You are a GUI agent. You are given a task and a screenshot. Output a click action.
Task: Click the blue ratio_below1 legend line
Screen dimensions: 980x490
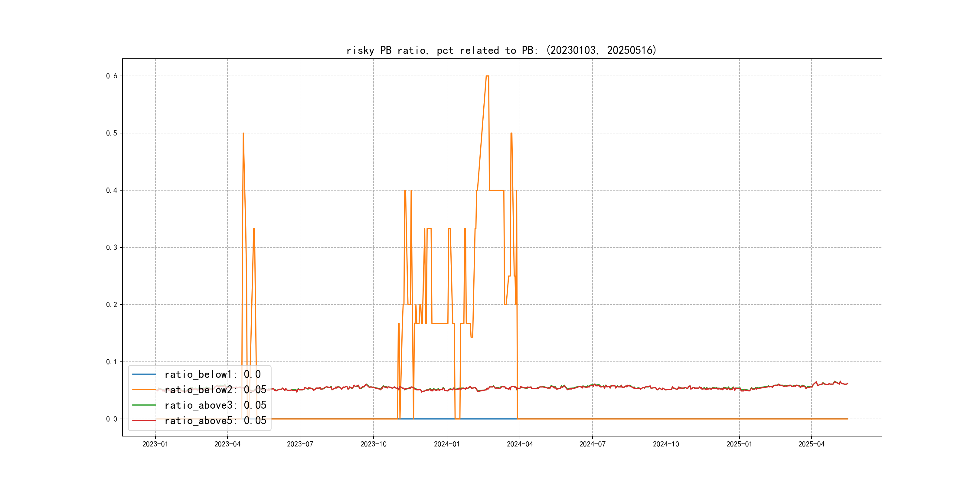click(x=144, y=374)
